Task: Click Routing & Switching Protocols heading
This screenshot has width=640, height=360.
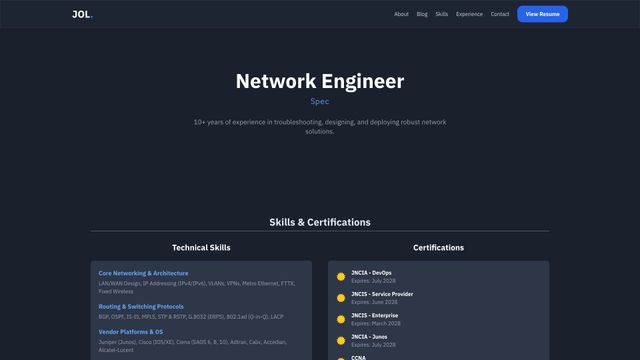Action: (141, 307)
